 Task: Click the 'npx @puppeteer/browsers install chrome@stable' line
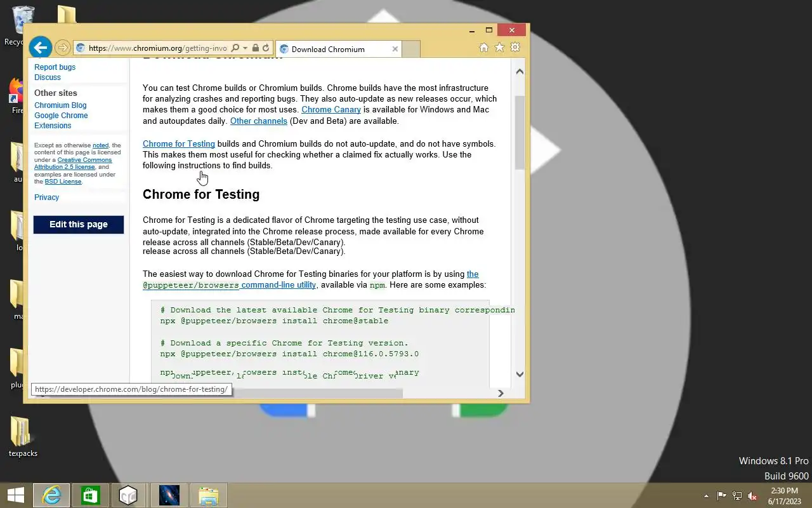[274, 321]
